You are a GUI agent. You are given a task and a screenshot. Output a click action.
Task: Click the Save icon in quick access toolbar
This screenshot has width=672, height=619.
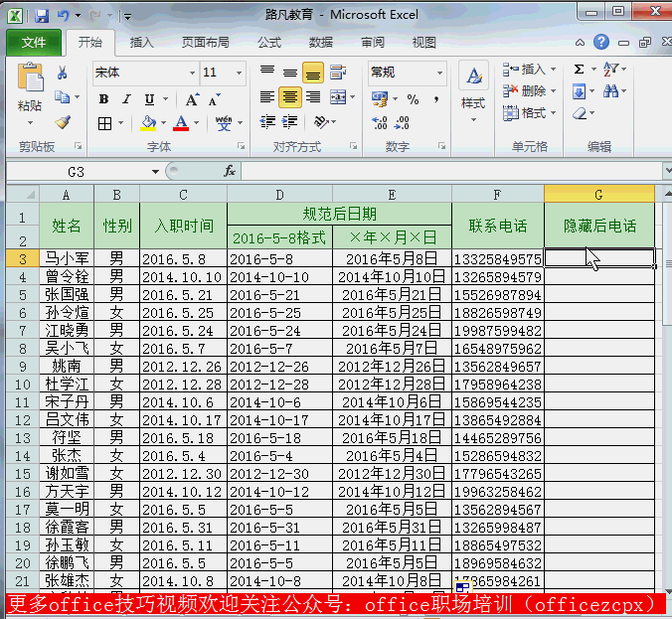(41, 16)
